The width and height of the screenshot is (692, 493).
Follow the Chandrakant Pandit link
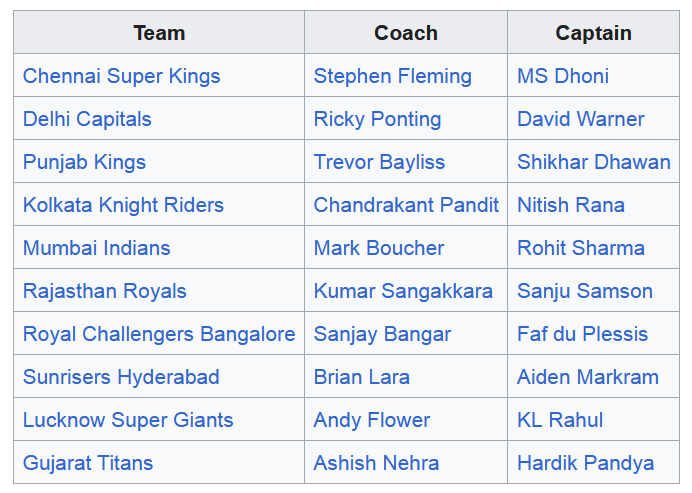pyautogui.click(x=406, y=205)
